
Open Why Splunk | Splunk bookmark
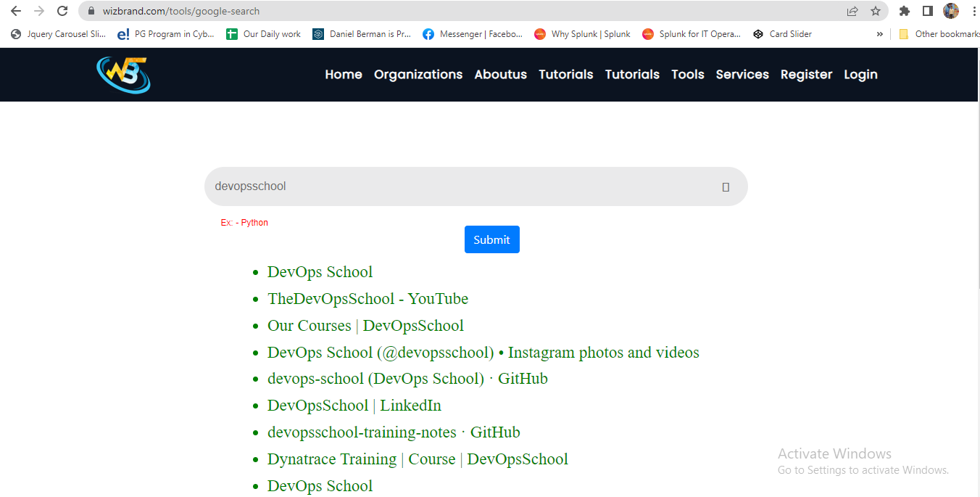(582, 34)
